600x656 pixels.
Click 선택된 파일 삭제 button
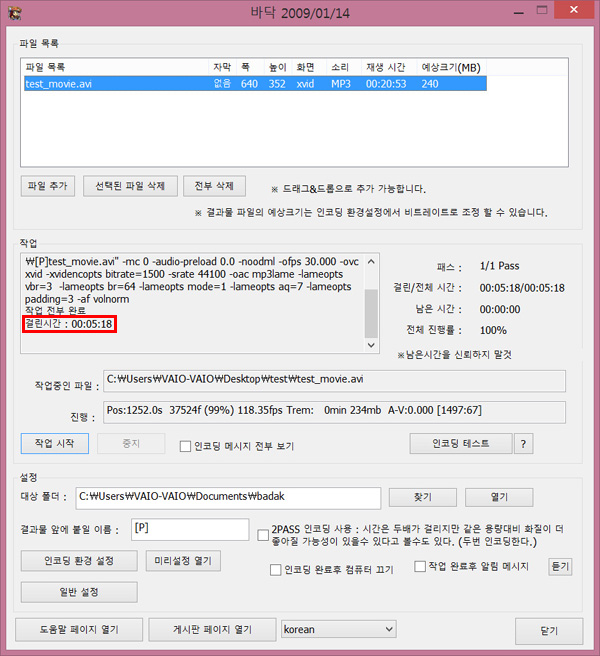130,186
